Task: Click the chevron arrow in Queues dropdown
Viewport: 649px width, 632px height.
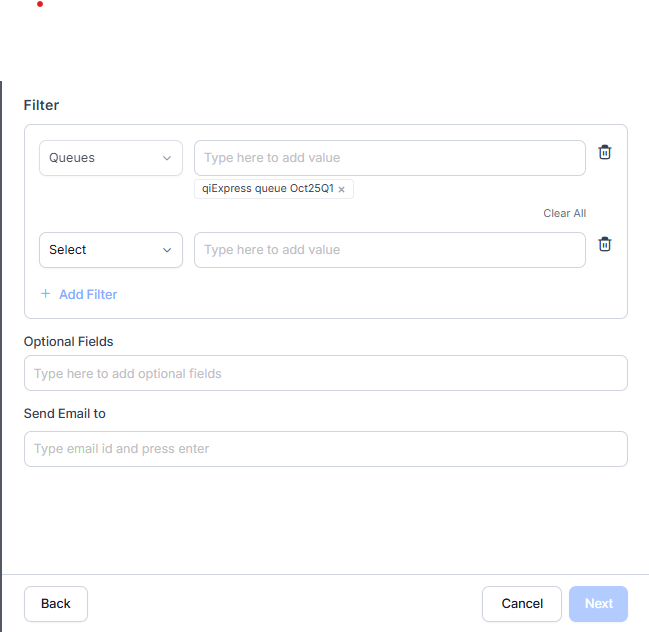Action: [x=167, y=158]
